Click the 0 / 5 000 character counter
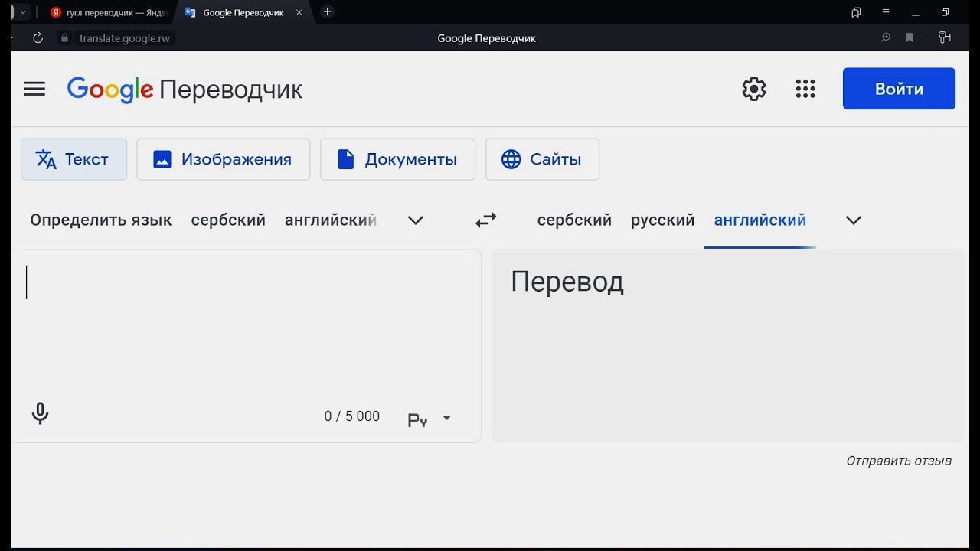The image size is (980, 551). (352, 416)
